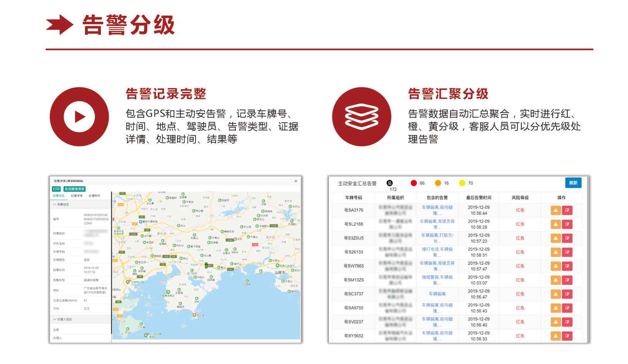The height and width of the screenshot is (364, 628).
Task: Click the red edit icon for 粤SL2188
Action: pyautogui.click(x=567, y=224)
